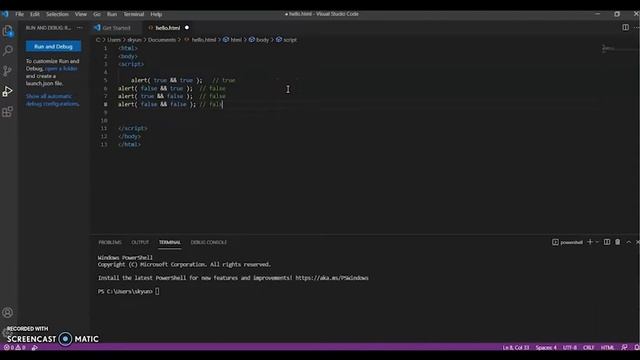Open the terminal launch profile dropdown arrow
Viewport: 640px width, 360px height.
coord(597,242)
